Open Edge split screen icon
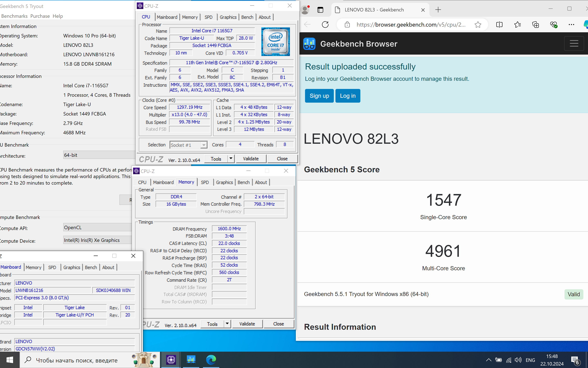Screen dimensions: 588x368 point(499,25)
